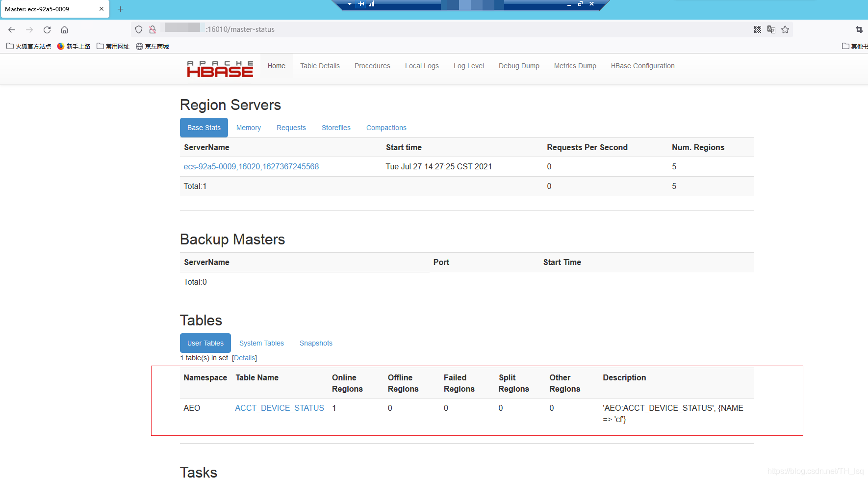
Task: Close the Master: ecs-92a5-0009 tab
Action: click(x=102, y=9)
